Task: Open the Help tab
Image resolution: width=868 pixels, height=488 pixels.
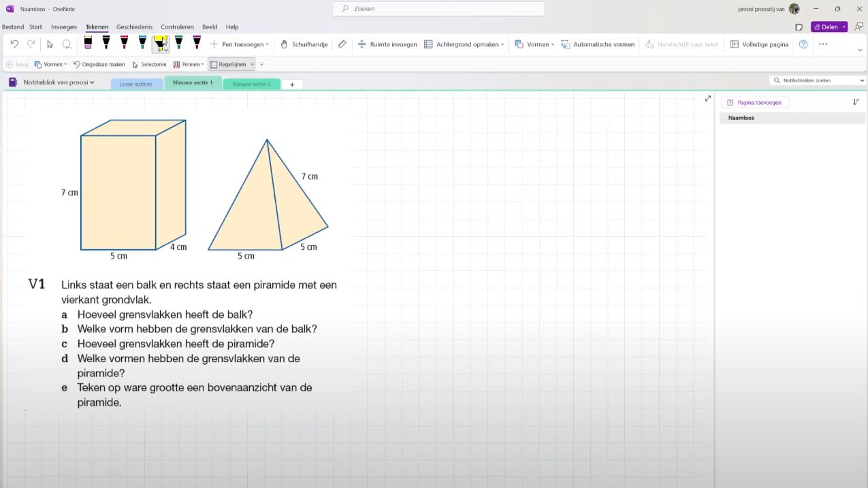Action: tap(232, 27)
